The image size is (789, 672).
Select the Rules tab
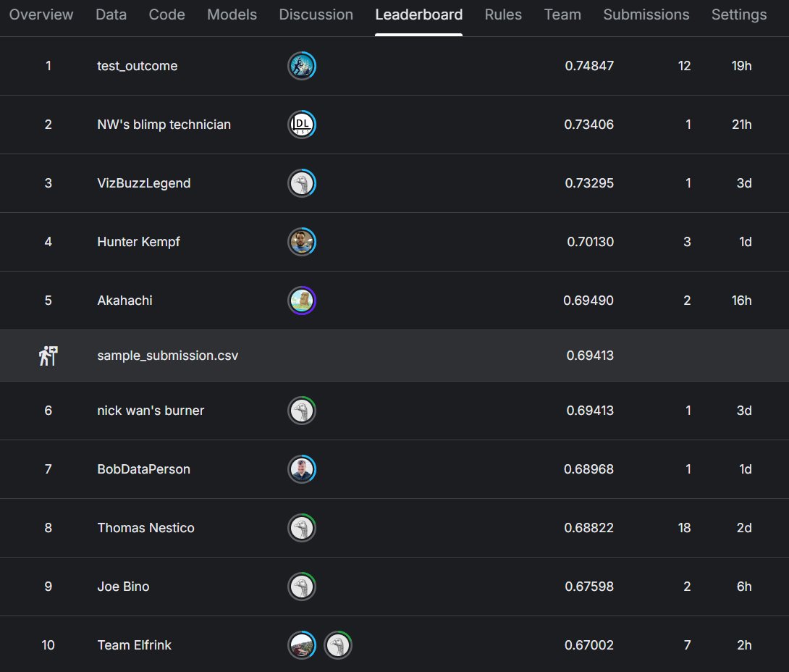click(503, 14)
